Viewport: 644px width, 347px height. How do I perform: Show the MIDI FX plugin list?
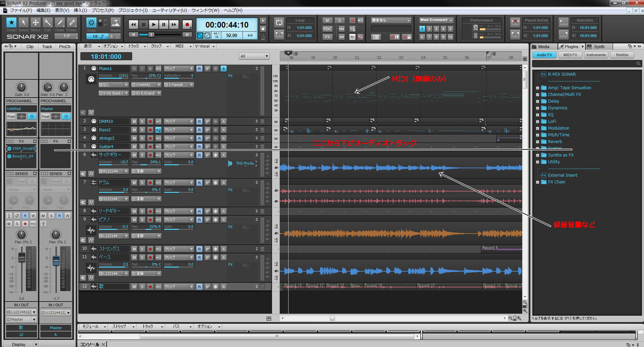[570, 55]
